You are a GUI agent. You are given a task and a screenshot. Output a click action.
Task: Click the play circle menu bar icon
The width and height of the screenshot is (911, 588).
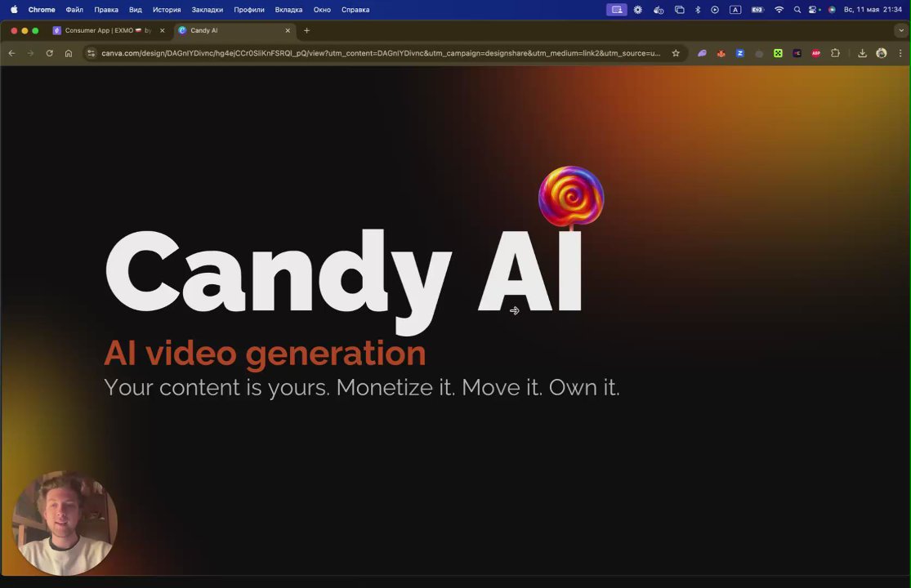pyautogui.click(x=715, y=9)
